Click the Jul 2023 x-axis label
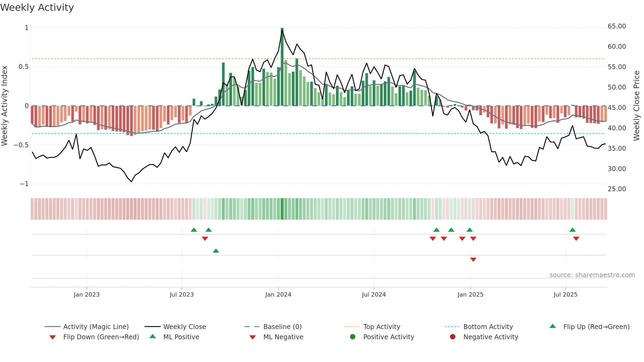Screen dimensions: 644x362 182,294
